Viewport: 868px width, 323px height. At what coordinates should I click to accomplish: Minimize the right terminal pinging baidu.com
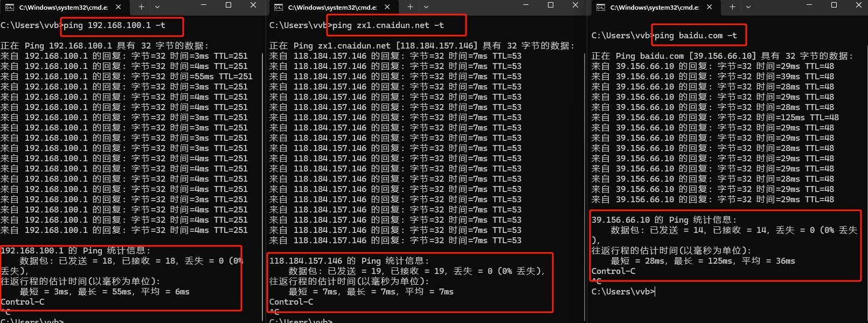(809, 5)
